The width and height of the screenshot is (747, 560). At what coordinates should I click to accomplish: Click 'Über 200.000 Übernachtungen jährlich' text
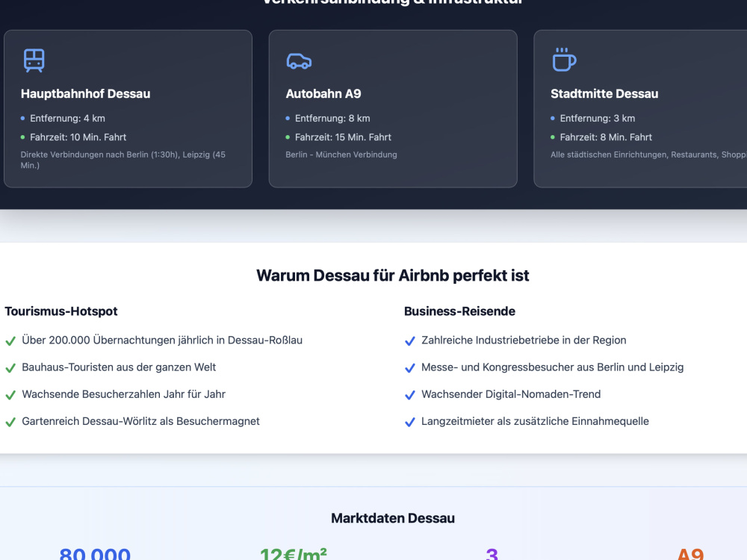coord(162,340)
